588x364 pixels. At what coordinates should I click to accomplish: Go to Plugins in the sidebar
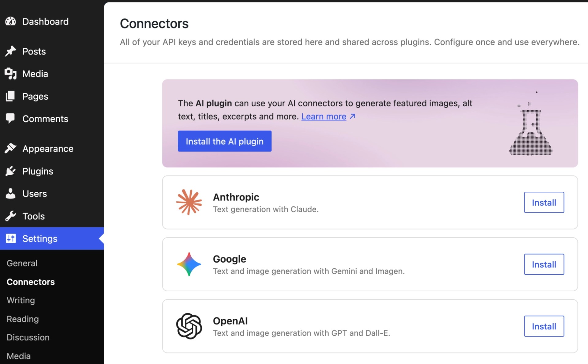coord(38,171)
